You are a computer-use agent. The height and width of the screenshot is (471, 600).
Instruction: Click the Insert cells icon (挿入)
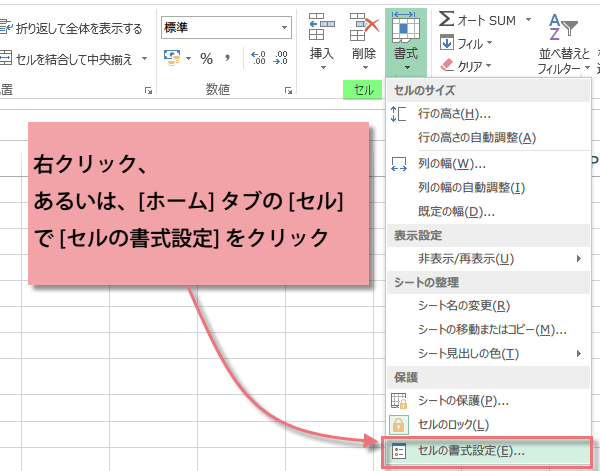(x=321, y=38)
